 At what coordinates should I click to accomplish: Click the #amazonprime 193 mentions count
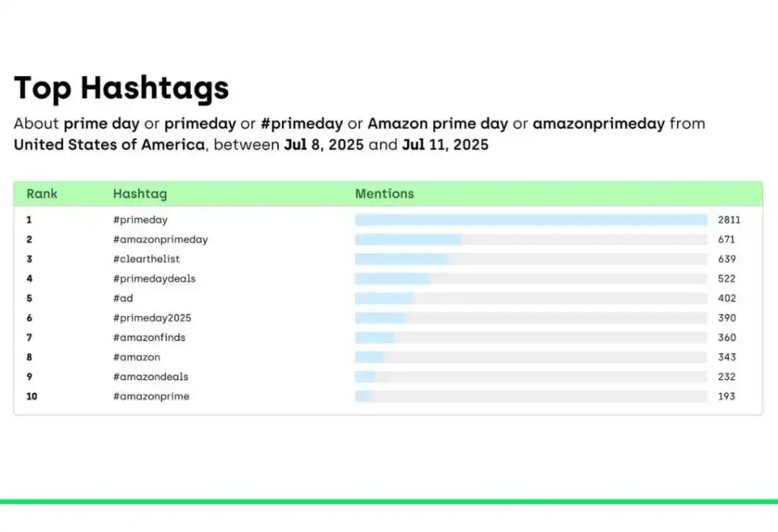pyautogui.click(x=726, y=397)
